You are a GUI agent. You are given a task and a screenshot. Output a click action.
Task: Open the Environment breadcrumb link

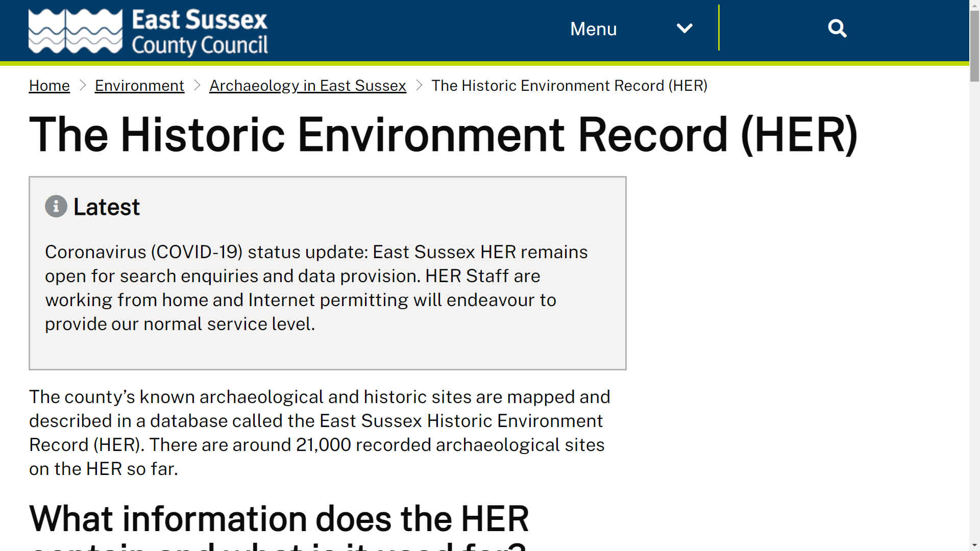139,86
